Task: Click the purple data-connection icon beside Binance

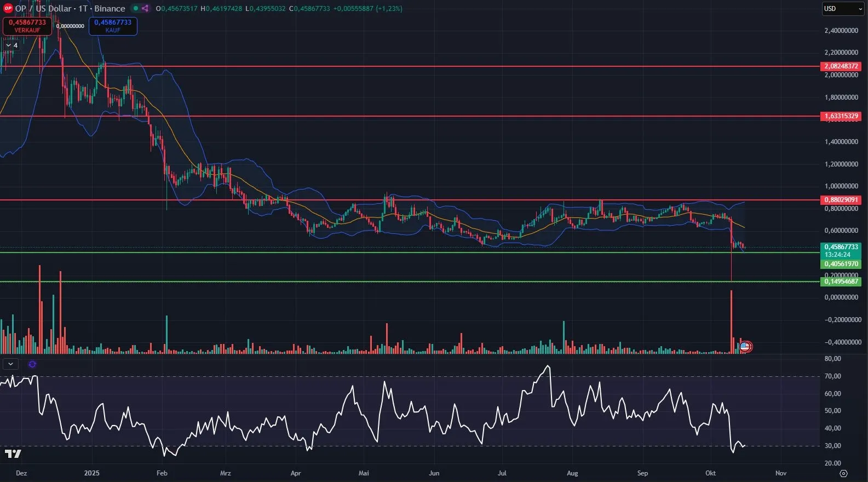Action: pos(145,8)
